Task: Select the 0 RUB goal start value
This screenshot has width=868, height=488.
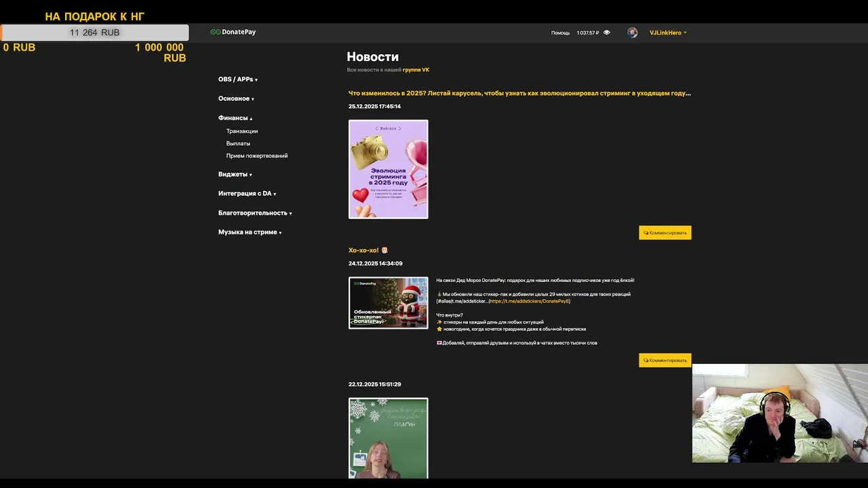Action: click(19, 47)
